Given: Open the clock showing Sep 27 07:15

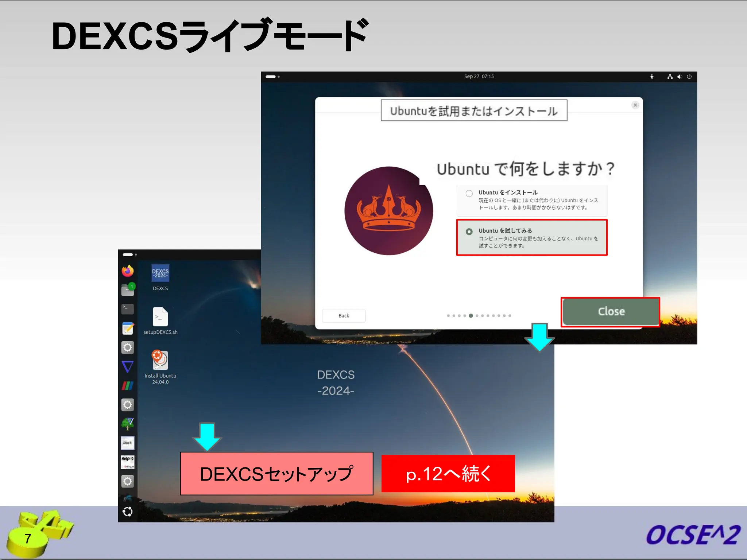Looking at the screenshot, I should pyautogui.click(x=479, y=77).
